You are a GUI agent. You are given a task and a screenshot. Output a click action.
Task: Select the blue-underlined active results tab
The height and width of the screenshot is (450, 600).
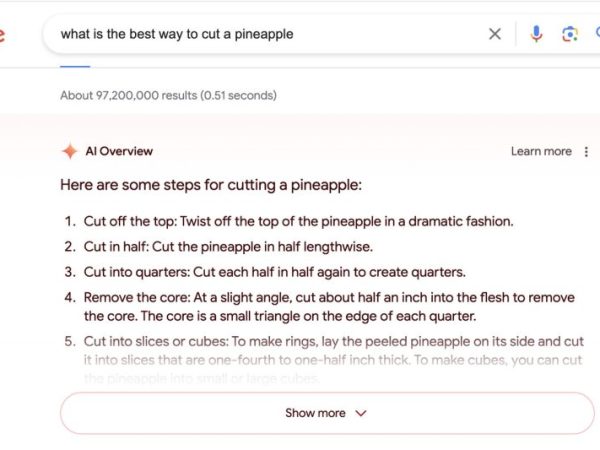coord(75,66)
